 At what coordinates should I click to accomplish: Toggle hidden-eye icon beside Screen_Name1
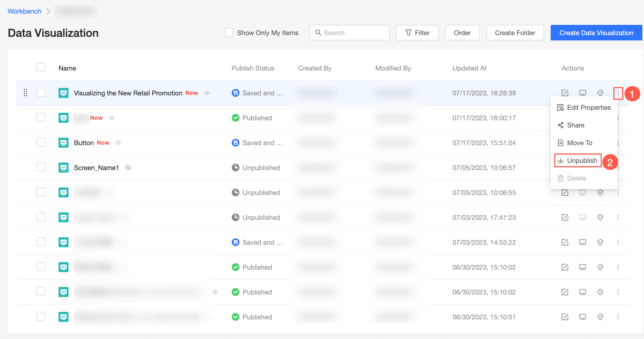[x=128, y=168]
